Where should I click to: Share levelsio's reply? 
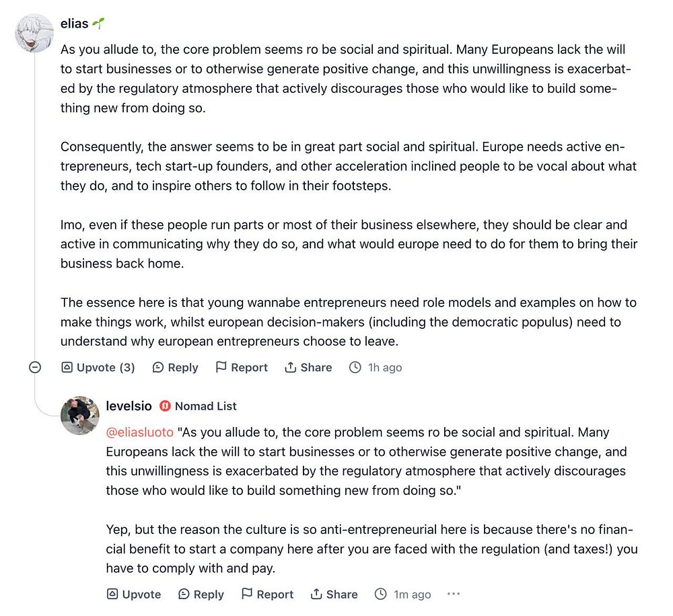click(x=334, y=594)
